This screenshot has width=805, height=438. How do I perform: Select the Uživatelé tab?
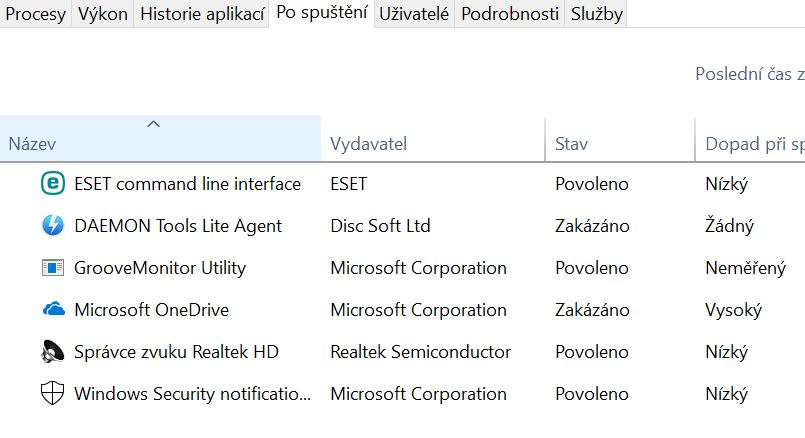coord(414,14)
